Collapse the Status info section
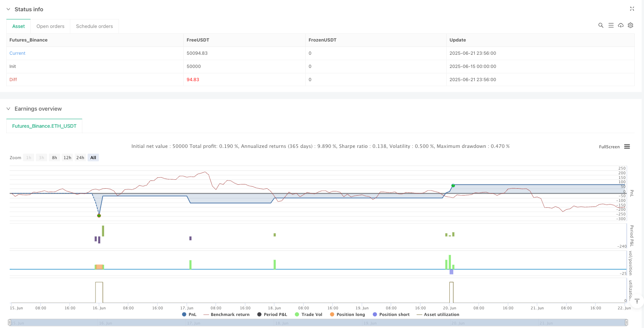Image resolution: width=644 pixels, height=328 pixels. tap(9, 9)
